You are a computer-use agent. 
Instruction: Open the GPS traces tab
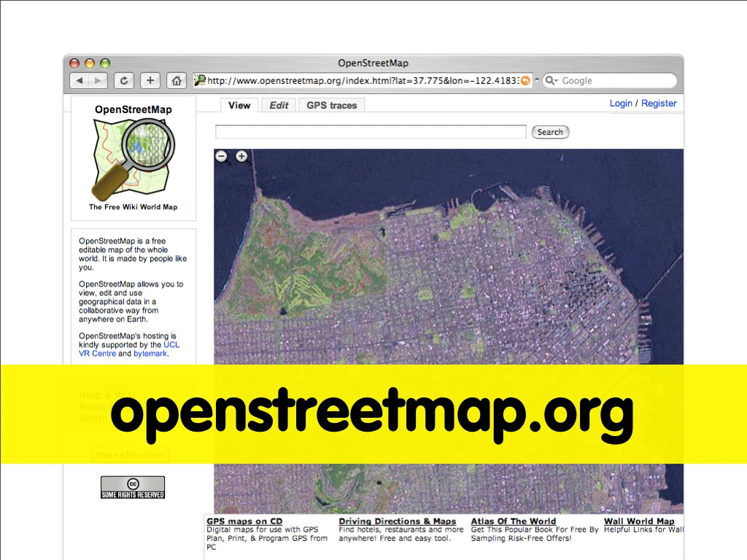[x=332, y=105]
